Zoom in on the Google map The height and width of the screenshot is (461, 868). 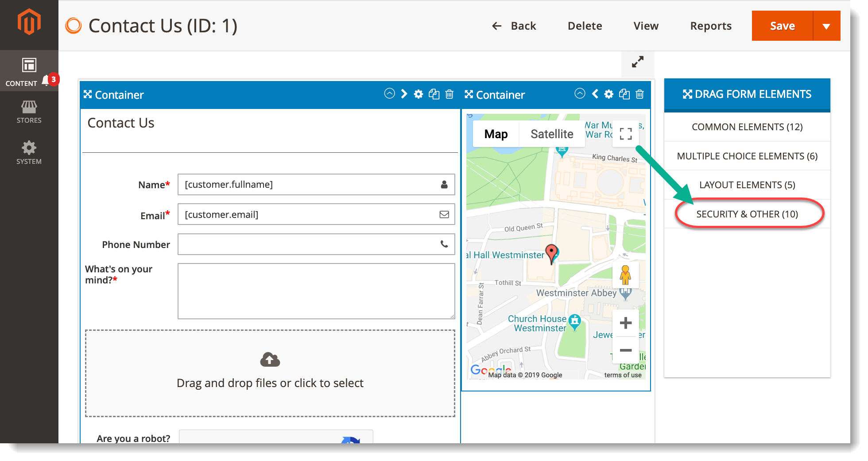pyautogui.click(x=625, y=322)
